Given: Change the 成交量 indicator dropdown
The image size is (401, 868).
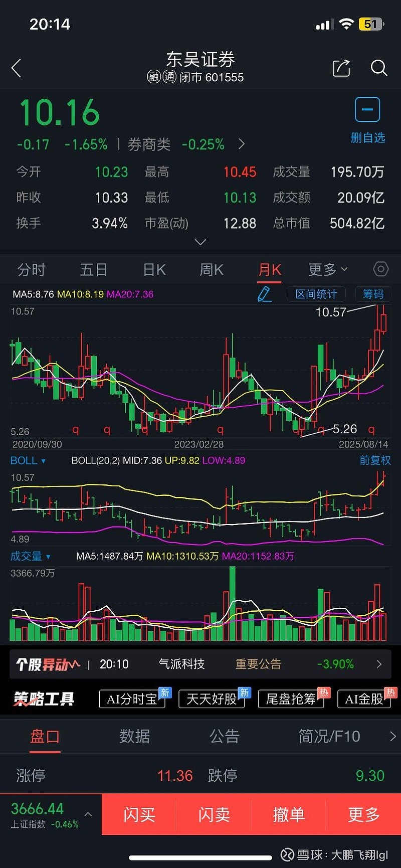Looking at the screenshot, I should [x=31, y=556].
